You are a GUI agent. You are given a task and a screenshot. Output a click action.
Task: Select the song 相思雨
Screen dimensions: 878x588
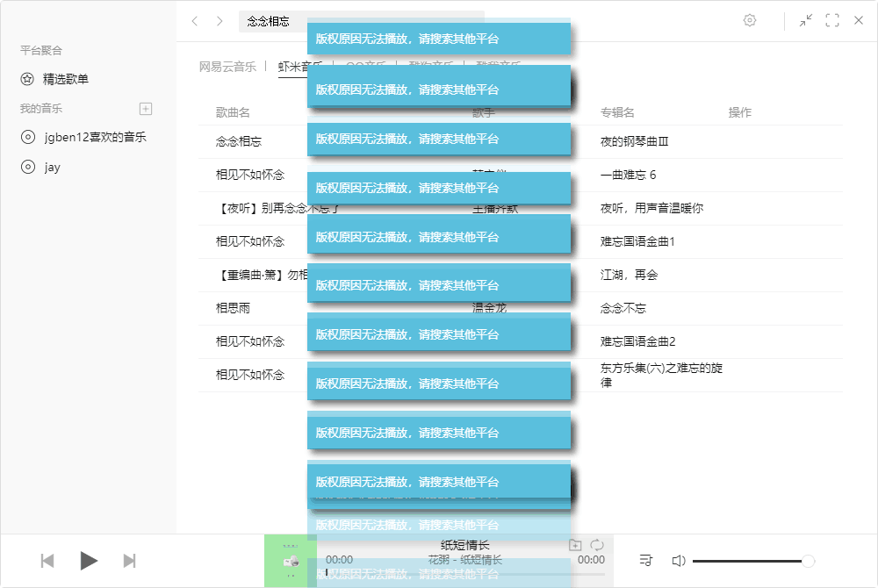click(x=233, y=308)
